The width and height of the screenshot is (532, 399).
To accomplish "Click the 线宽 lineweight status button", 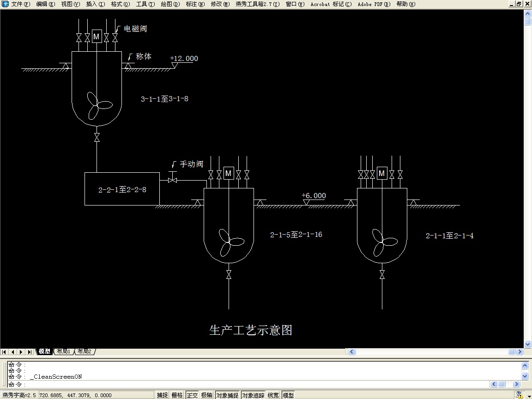I will tap(273, 395).
